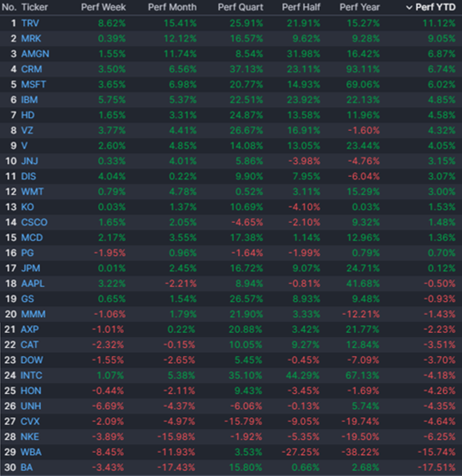The width and height of the screenshot is (462, 476).
Task: Open the VZ ticker link
Action: (x=27, y=130)
